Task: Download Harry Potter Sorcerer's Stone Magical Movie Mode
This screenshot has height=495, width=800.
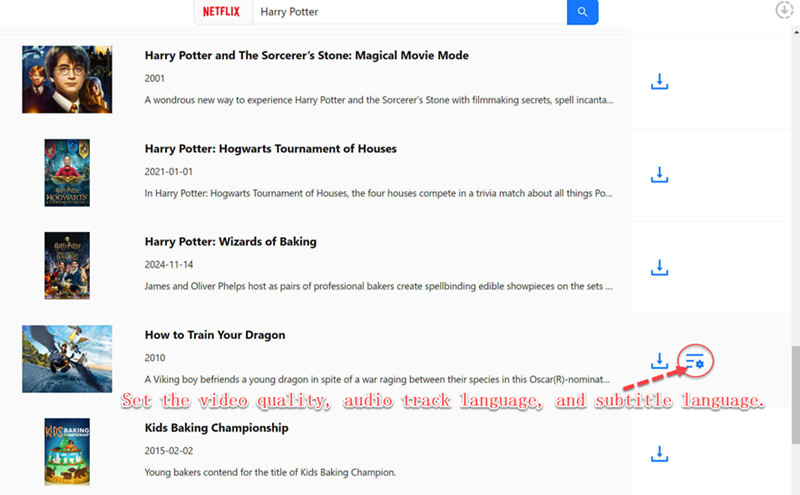Action: tap(659, 81)
